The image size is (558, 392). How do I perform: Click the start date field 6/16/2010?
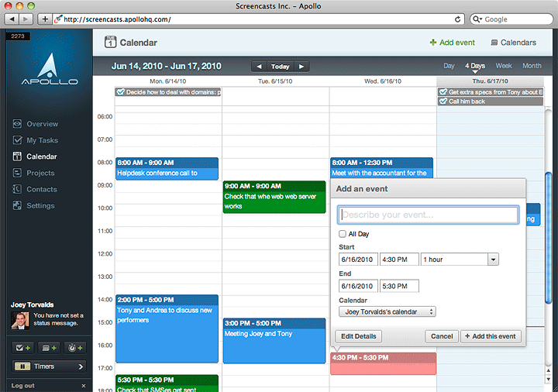pos(358,260)
